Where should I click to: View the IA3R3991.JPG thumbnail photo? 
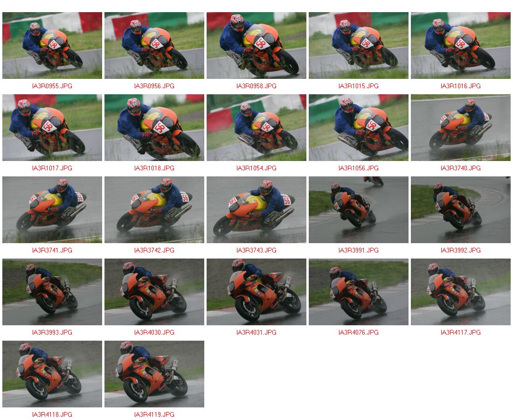tap(358, 210)
